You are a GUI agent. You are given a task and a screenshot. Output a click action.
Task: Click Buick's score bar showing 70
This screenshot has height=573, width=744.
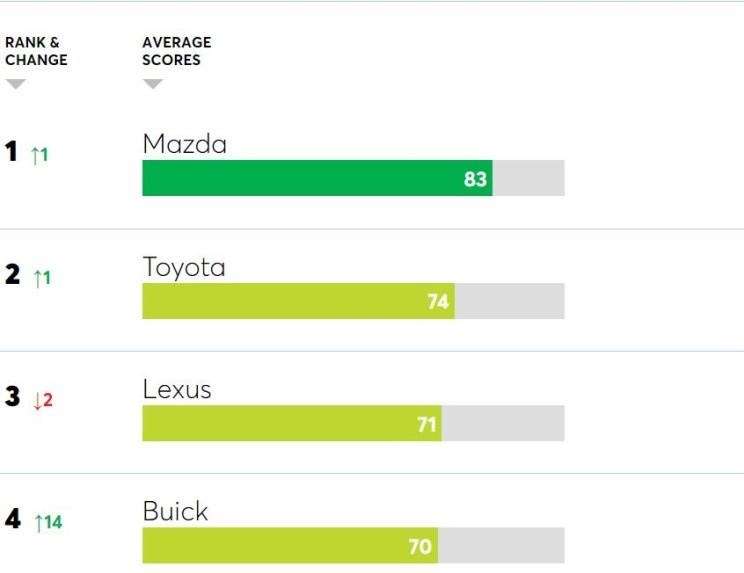pos(290,545)
